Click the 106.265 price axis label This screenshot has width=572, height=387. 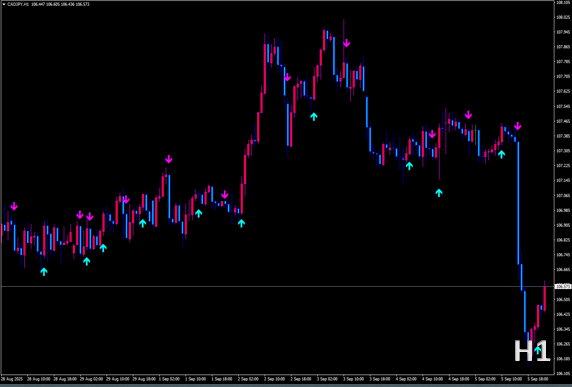564,344
